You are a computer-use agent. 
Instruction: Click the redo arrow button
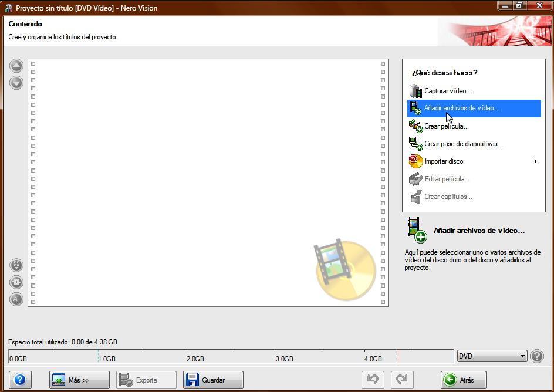coord(402,380)
